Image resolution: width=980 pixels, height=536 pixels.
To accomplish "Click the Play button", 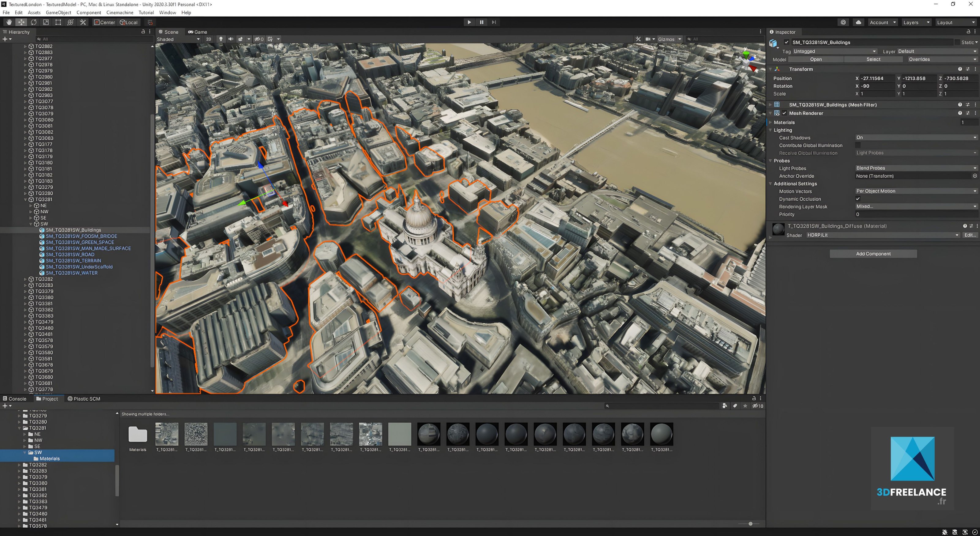I will [x=469, y=22].
